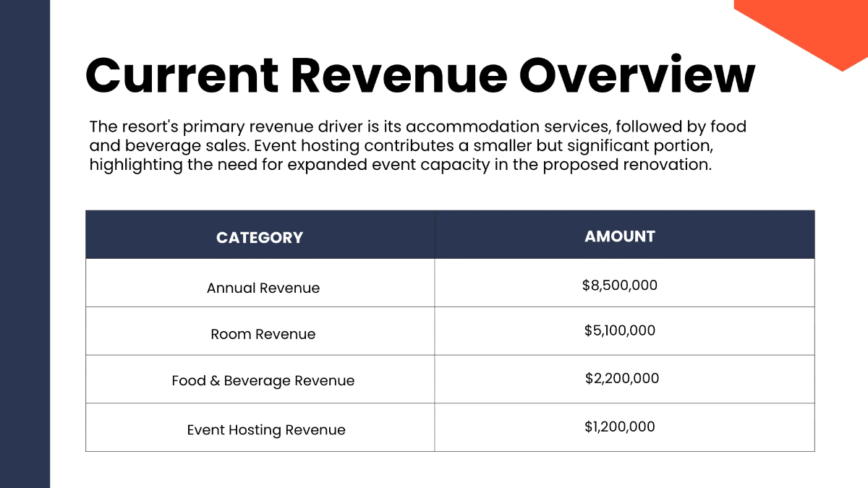
Task: Select the bottom row of the table
Action: (451, 427)
